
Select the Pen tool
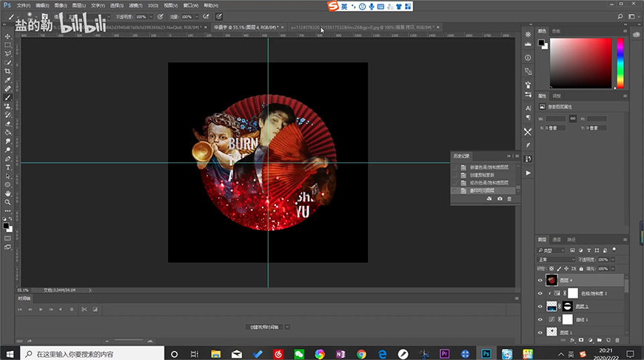coord(7,159)
